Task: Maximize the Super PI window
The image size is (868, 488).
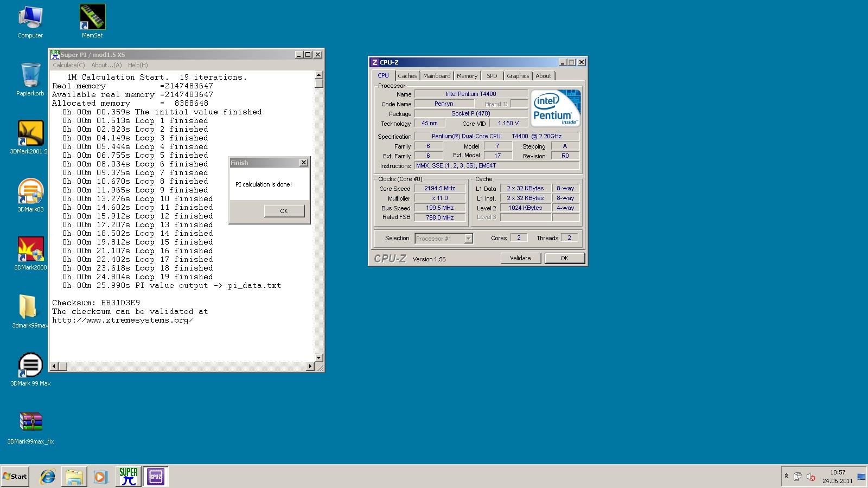Action: (x=308, y=54)
